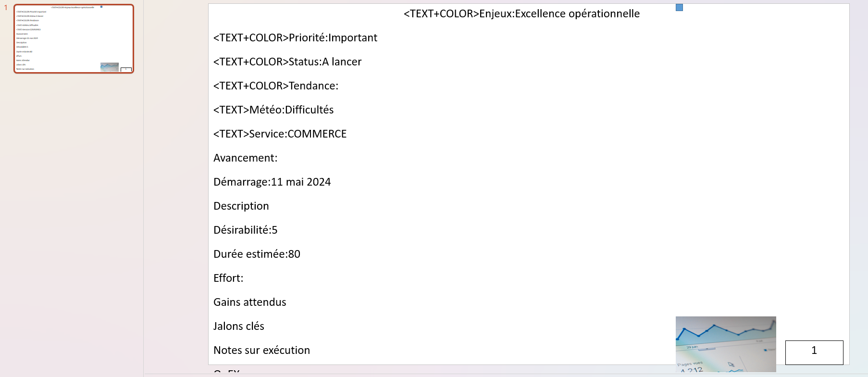
Task: Select slide 1 thumbnail in panel
Action: pos(74,38)
